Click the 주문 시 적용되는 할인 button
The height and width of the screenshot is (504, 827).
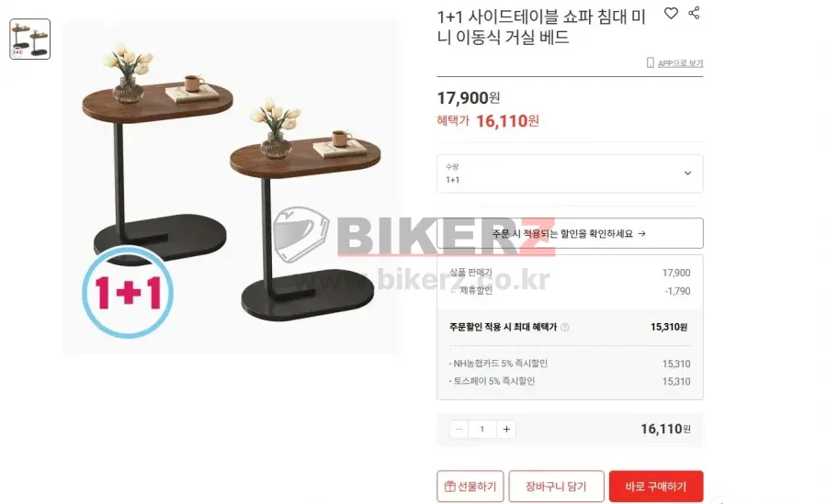[x=570, y=233]
